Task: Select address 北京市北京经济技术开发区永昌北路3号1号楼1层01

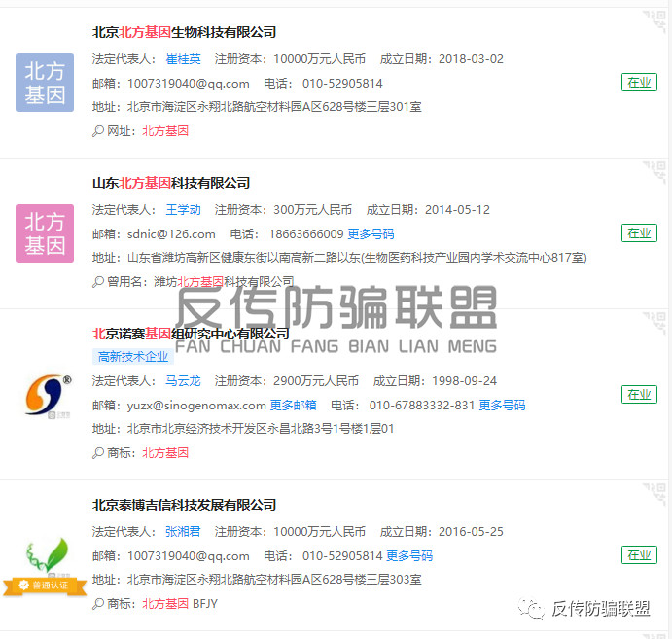Action: click(x=261, y=429)
